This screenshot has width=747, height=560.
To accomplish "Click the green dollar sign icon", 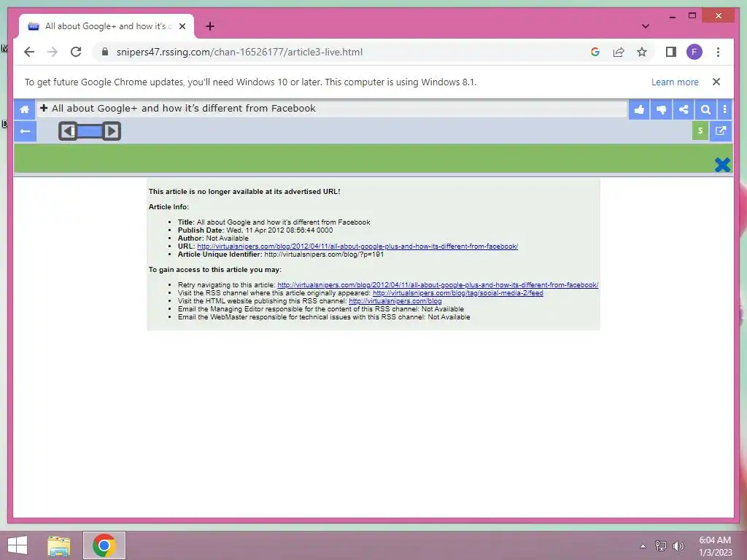I will pos(700,131).
